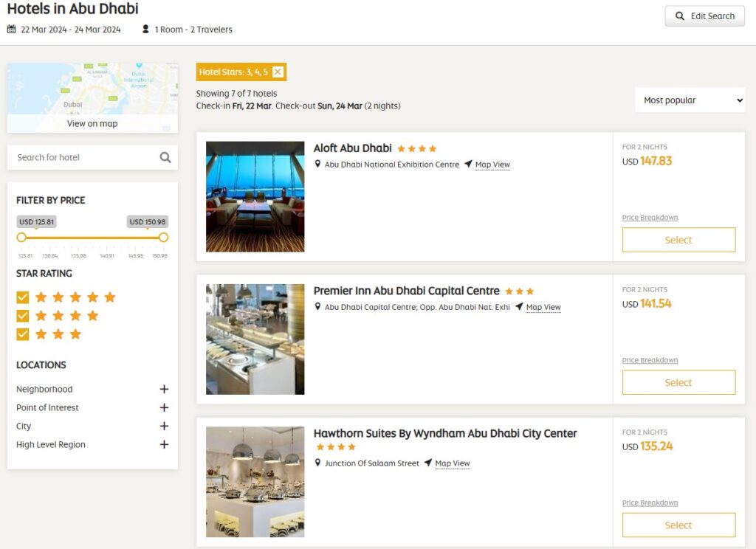Remove the Hotel Stars 3,4,5 filter chip

coord(278,72)
